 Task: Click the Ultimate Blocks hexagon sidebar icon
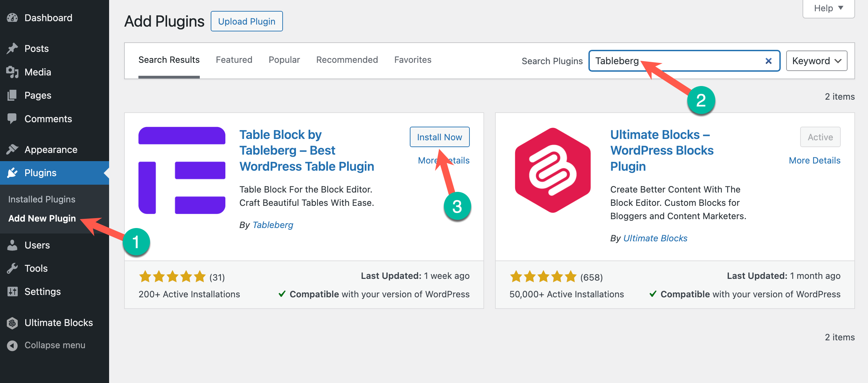(12, 323)
